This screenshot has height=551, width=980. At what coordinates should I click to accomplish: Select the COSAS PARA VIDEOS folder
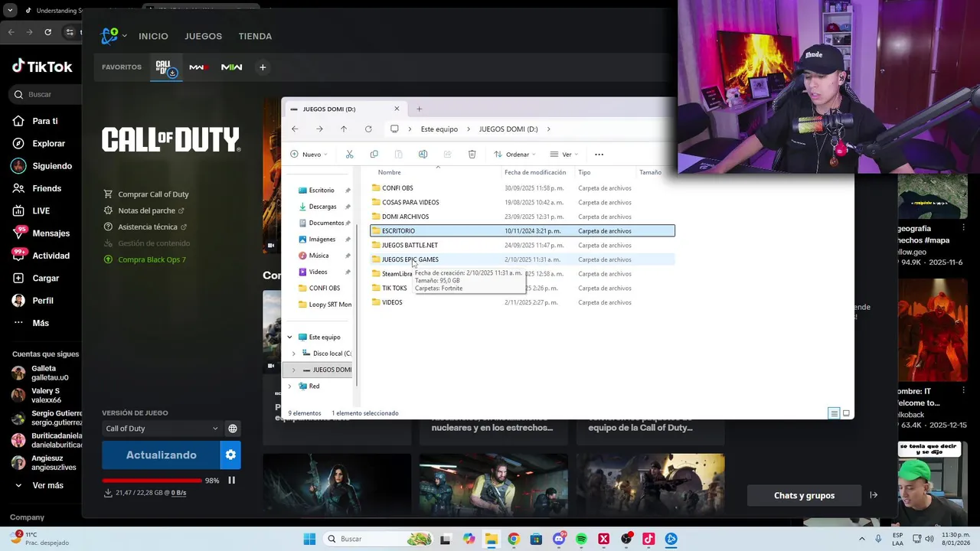pyautogui.click(x=522, y=203)
